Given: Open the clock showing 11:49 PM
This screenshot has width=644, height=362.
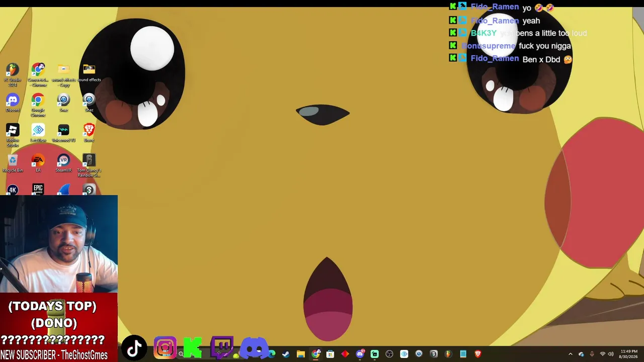Looking at the screenshot, I should [x=629, y=354].
